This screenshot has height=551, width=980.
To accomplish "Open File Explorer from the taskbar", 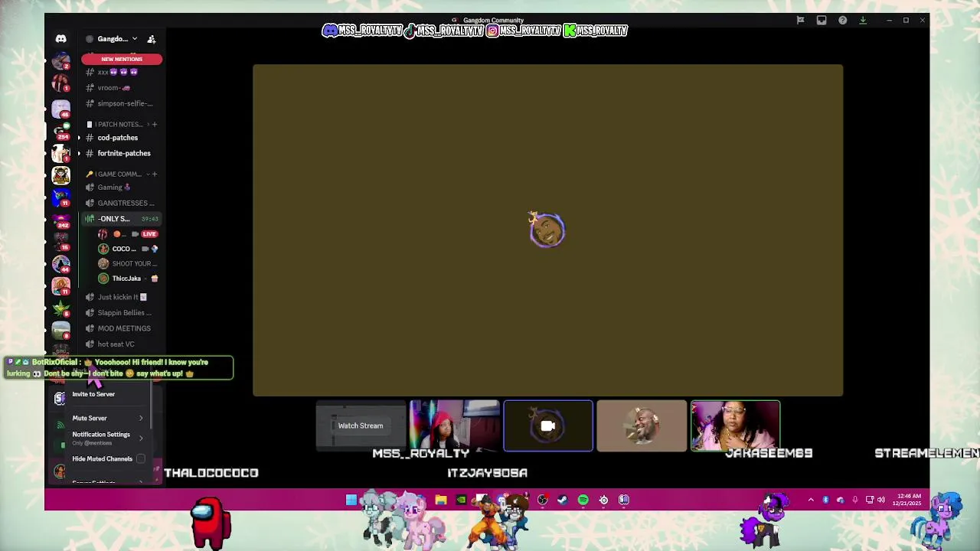I will (x=441, y=500).
